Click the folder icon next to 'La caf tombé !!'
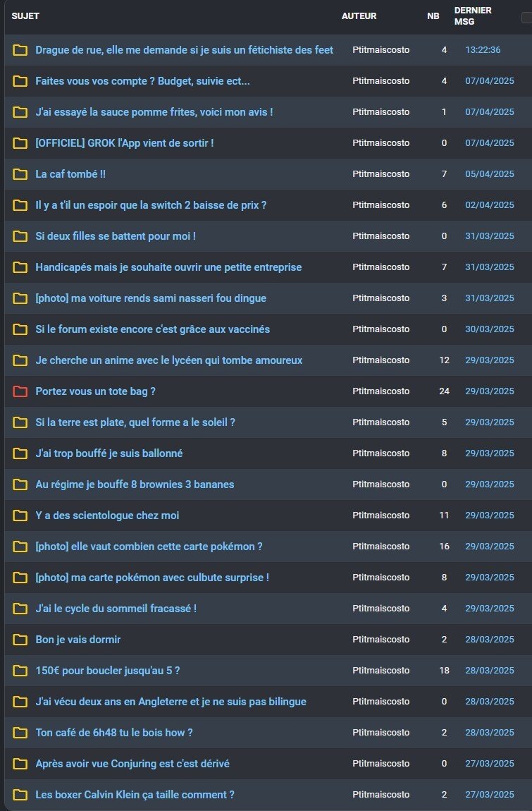 coord(20,174)
